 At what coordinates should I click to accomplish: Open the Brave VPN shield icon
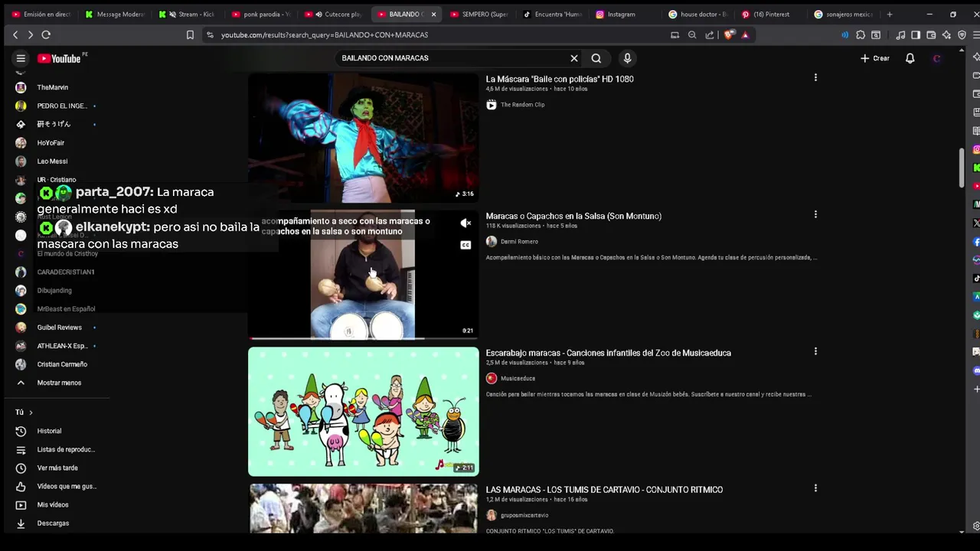coord(962,34)
